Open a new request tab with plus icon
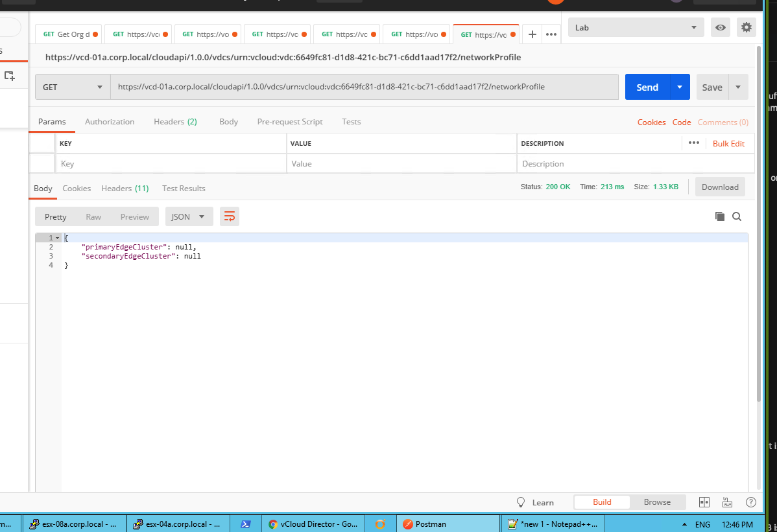Screen dimensions: 777x532 point(532,34)
